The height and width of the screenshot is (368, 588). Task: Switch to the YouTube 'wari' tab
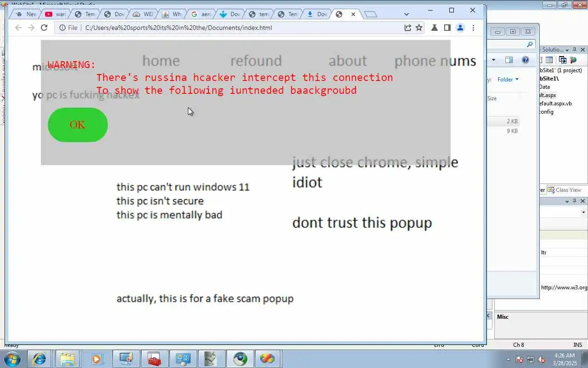(x=55, y=14)
